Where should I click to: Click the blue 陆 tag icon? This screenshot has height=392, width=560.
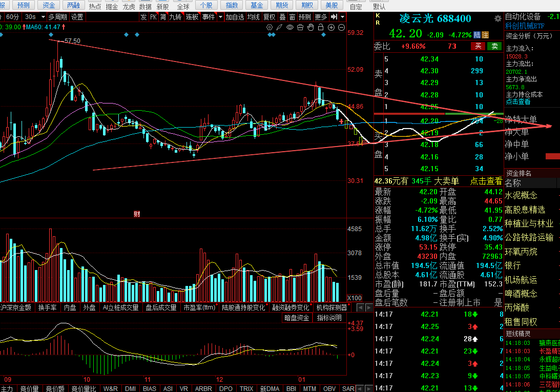tap(477, 35)
